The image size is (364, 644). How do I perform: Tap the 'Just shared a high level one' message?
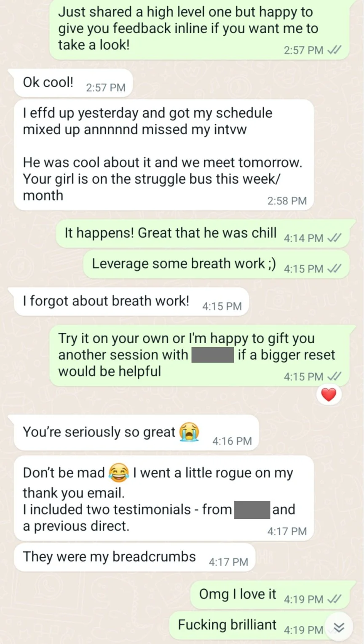199,29
